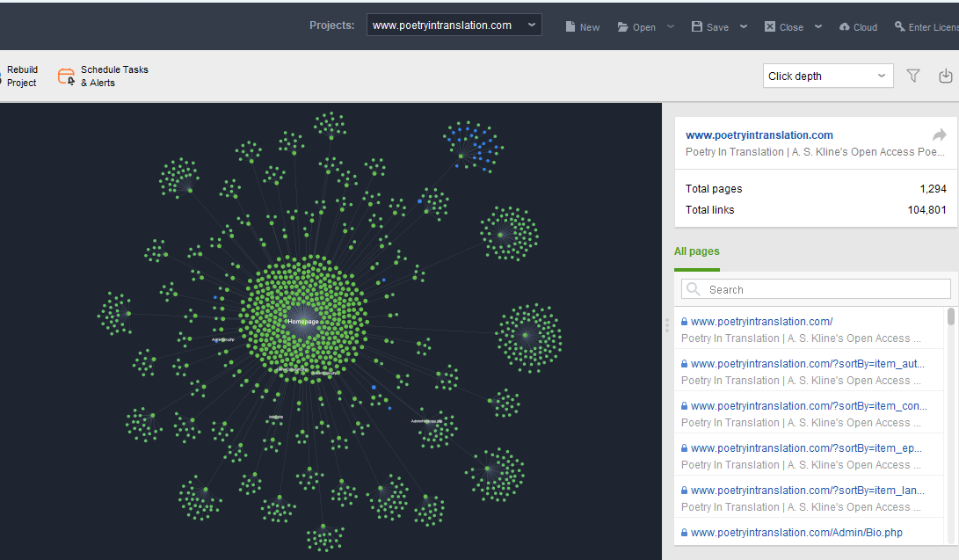
Task: Select the www.poetryintranslation.com/ page row
Action: point(809,329)
